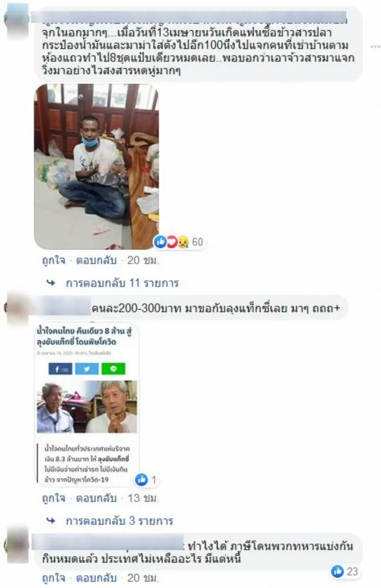Click the thumbs-up icon with 1 like

pos(141,480)
